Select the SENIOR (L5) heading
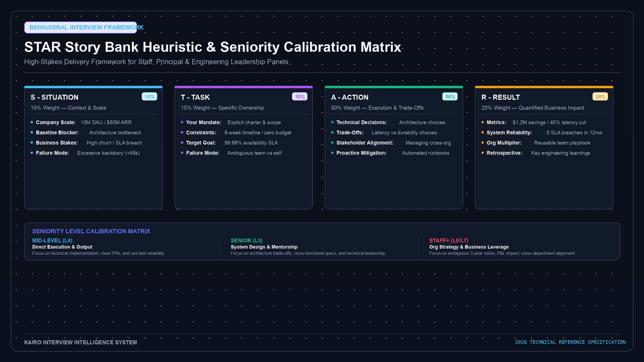This screenshot has width=644, height=362. tap(247, 240)
